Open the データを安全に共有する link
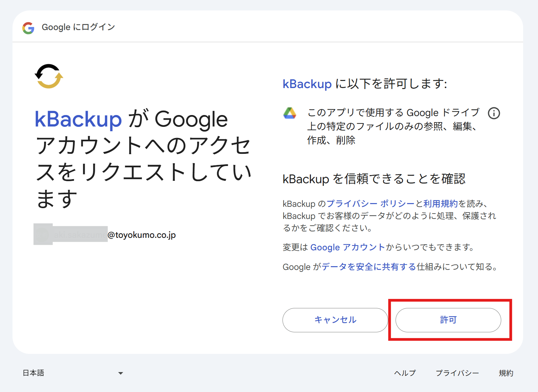Image resolution: width=538 pixels, height=392 pixels. [x=369, y=267]
